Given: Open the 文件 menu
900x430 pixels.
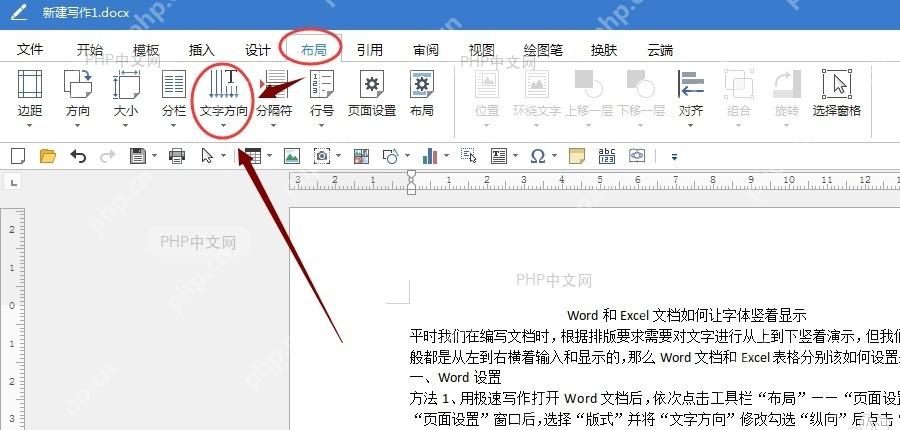Looking at the screenshot, I should pyautogui.click(x=30, y=50).
